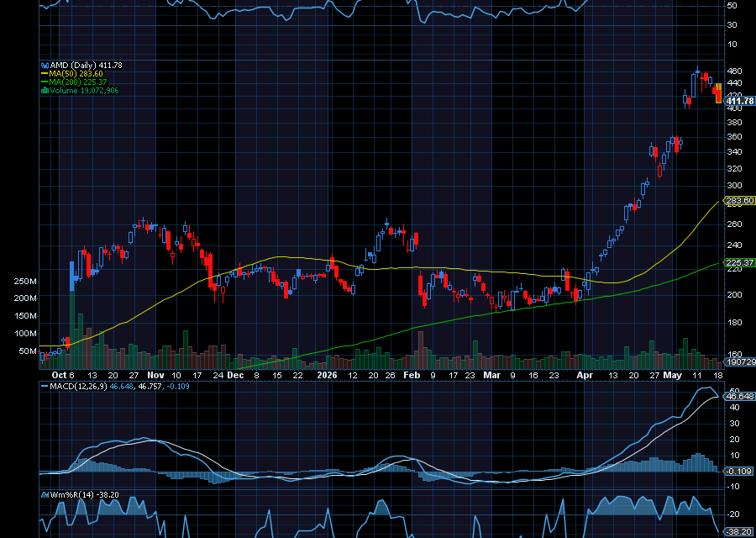Click the 300 price axis label
This screenshot has height=538, width=756.
[x=734, y=186]
